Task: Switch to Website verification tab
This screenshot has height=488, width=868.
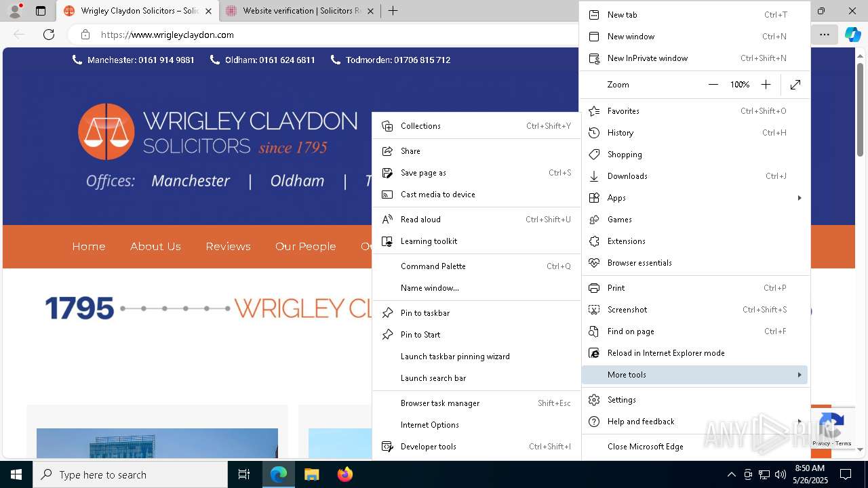Action: click(300, 11)
